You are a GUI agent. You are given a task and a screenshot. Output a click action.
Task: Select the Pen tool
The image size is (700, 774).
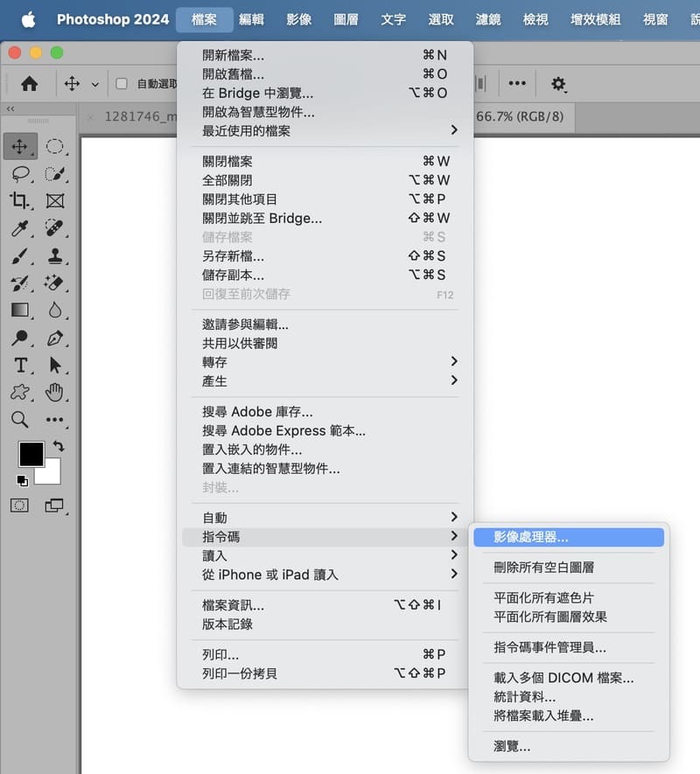pos(55,338)
